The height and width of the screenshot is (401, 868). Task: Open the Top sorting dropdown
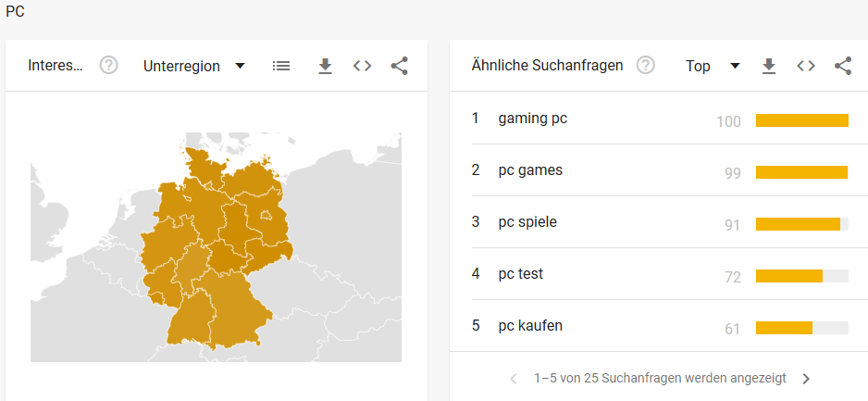tap(713, 66)
